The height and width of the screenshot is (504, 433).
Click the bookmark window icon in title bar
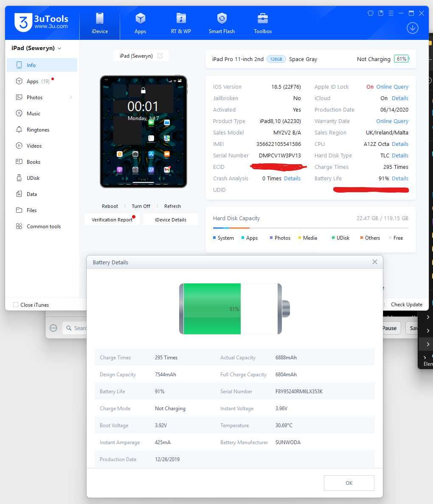[380, 13]
